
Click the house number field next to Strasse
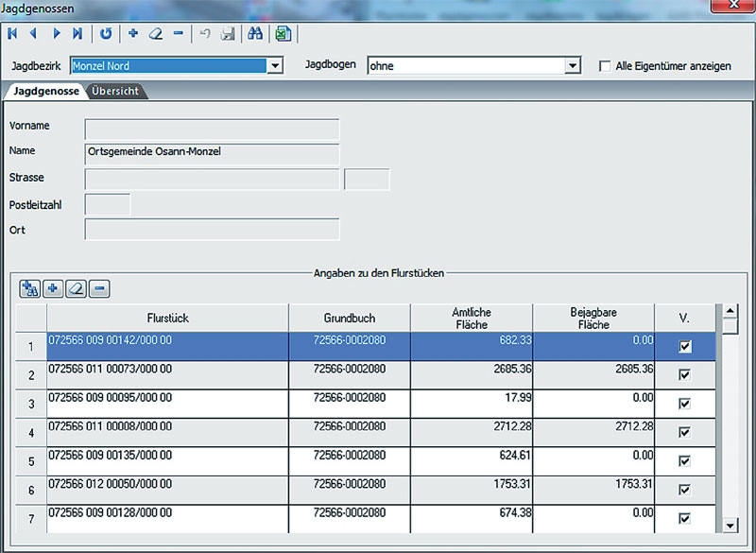(367, 180)
